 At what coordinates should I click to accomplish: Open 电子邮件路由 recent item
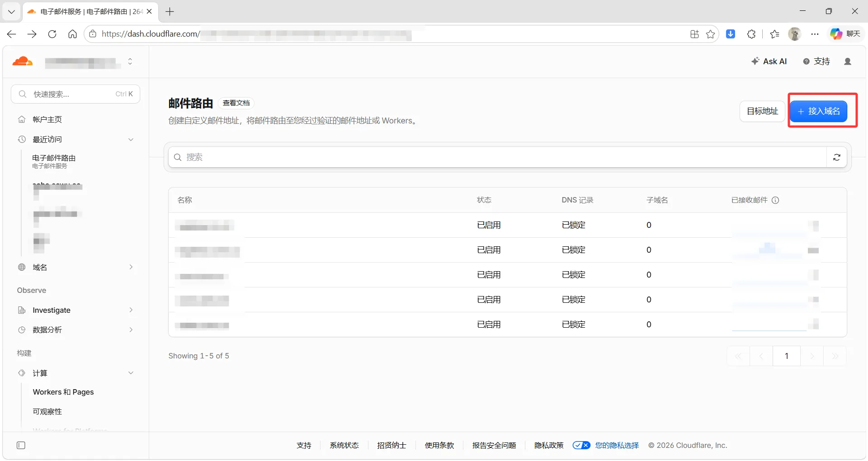pos(54,161)
